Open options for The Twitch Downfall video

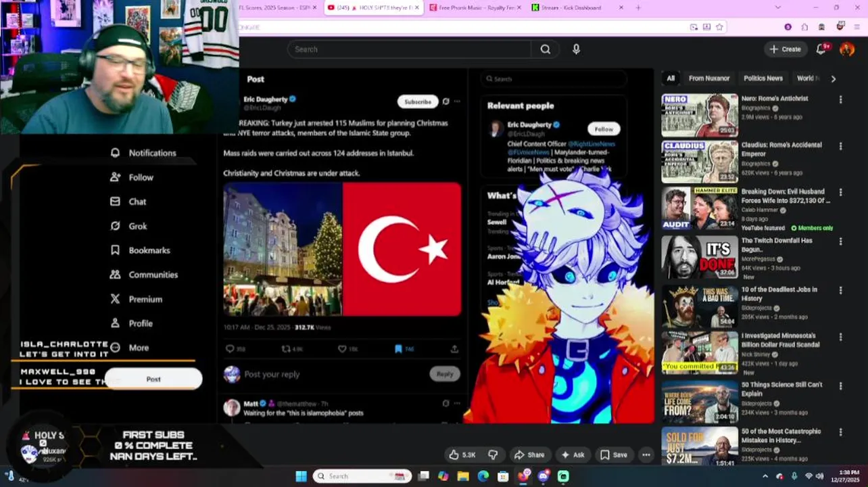click(840, 241)
